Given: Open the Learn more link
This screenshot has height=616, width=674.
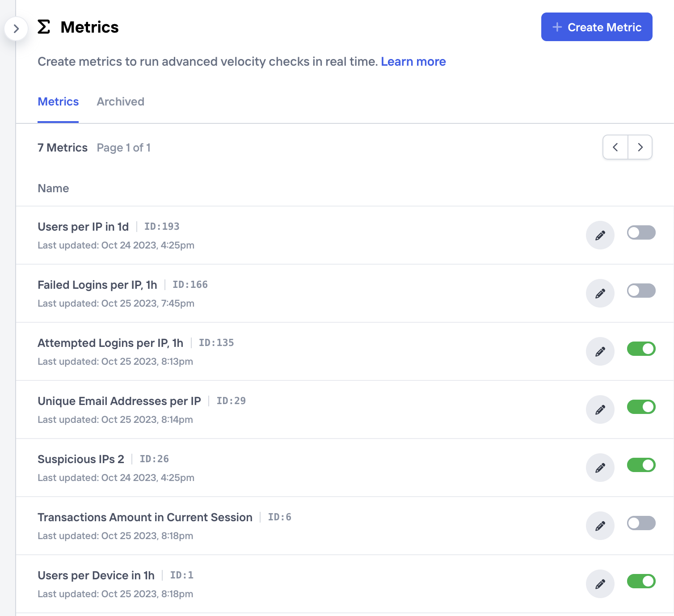Looking at the screenshot, I should tap(413, 62).
